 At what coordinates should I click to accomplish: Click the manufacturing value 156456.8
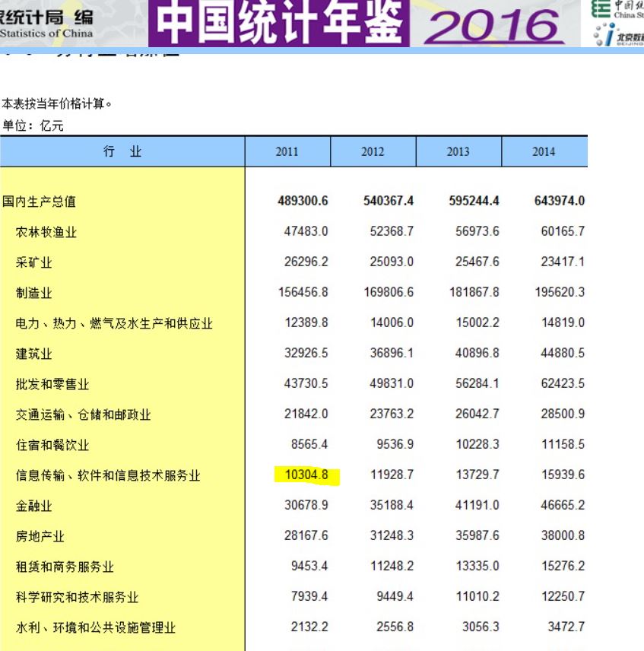point(303,292)
